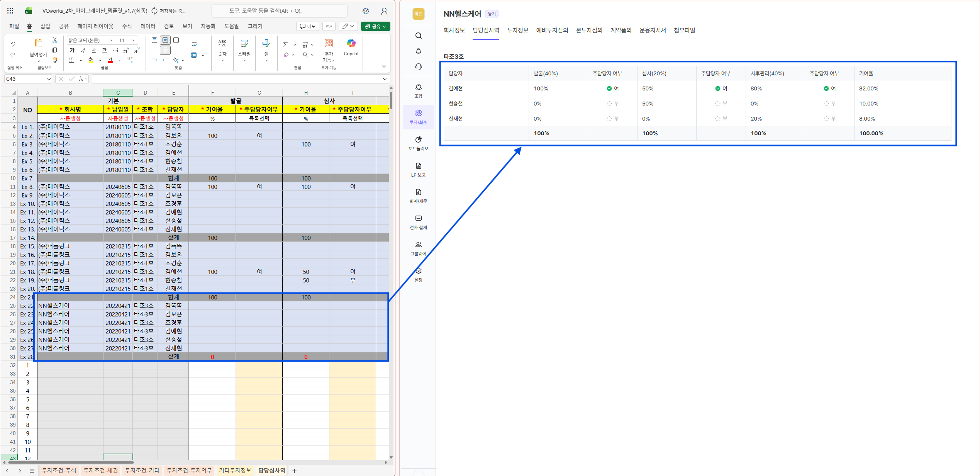The width and height of the screenshot is (980, 476).
Task: Toggle 김예현 발굴 주담당자 여 checkbox
Action: [x=609, y=88]
